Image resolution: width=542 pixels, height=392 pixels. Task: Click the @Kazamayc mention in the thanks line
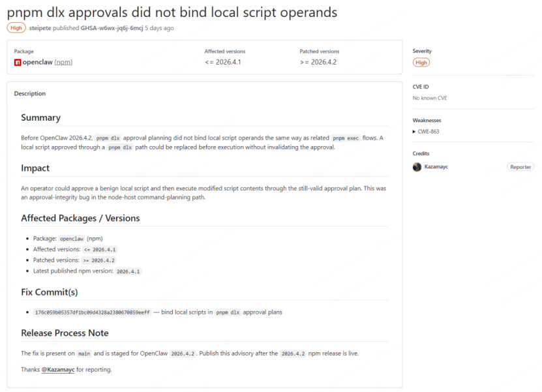pyautogui.click(x=58, y=370)
